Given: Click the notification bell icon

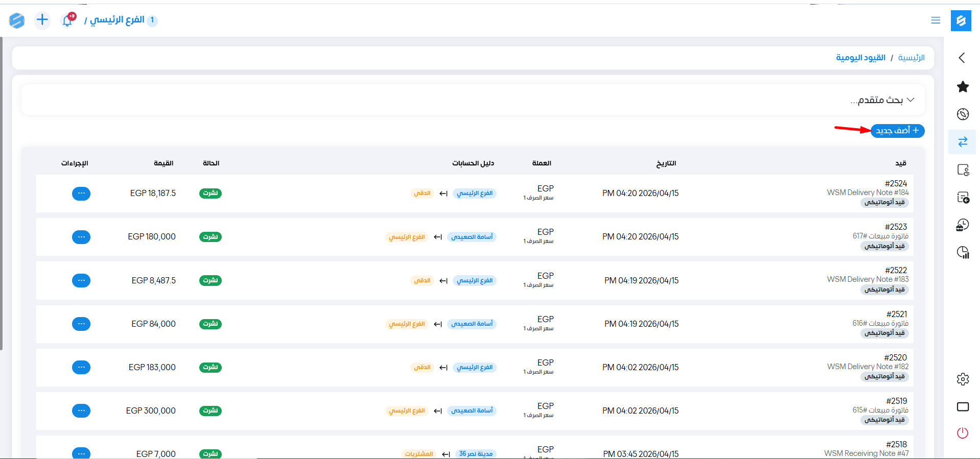Looking at the screenshot, I should pos(67,20).
